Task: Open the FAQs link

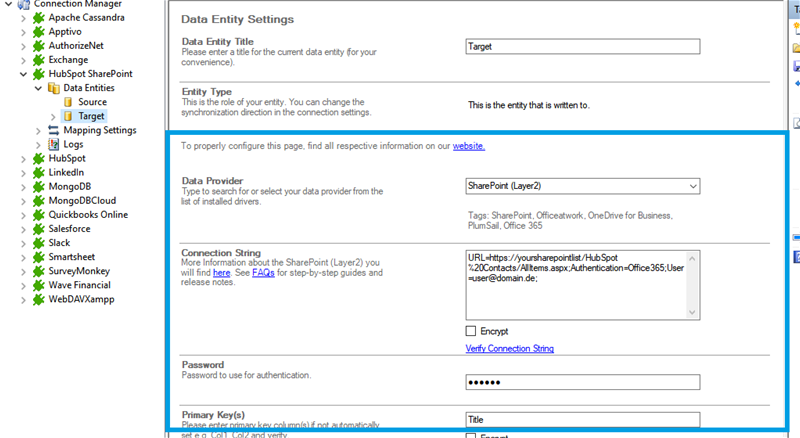Action: 263,270
